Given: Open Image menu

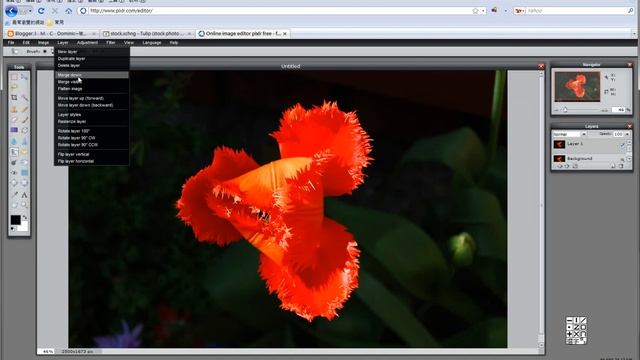Looking at the screenshot, I should point(43,42).
